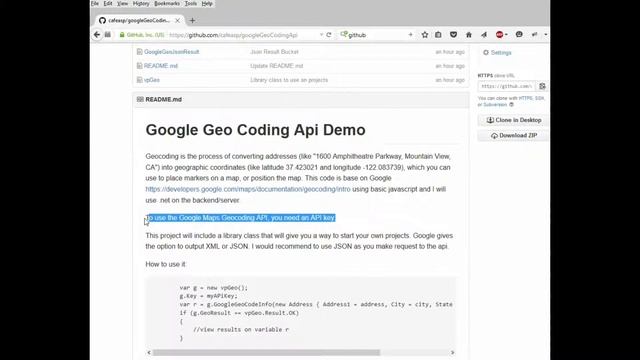Click the reload page icon in address bar
The width and height of the screenshot is (640, 360).
(329, 35)
